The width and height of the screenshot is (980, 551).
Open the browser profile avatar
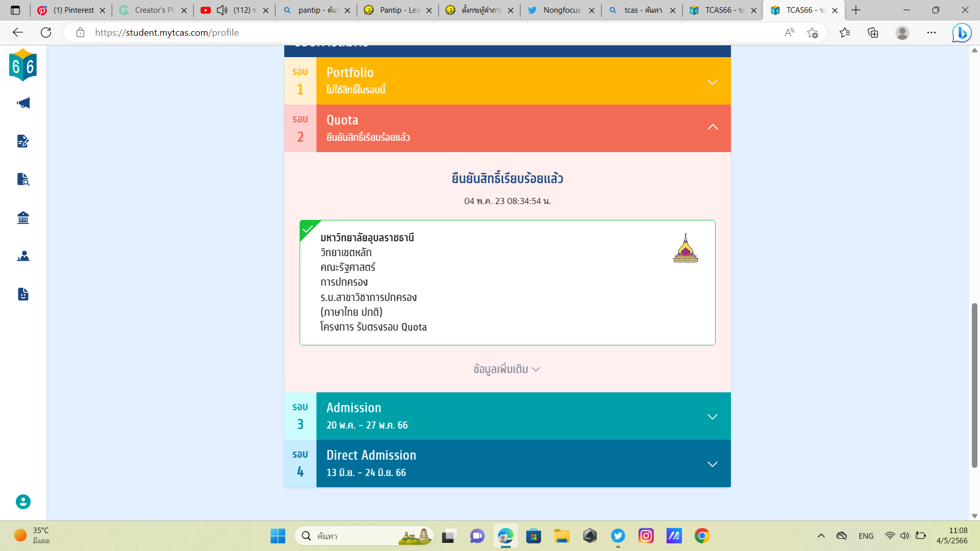pos(902,33)
